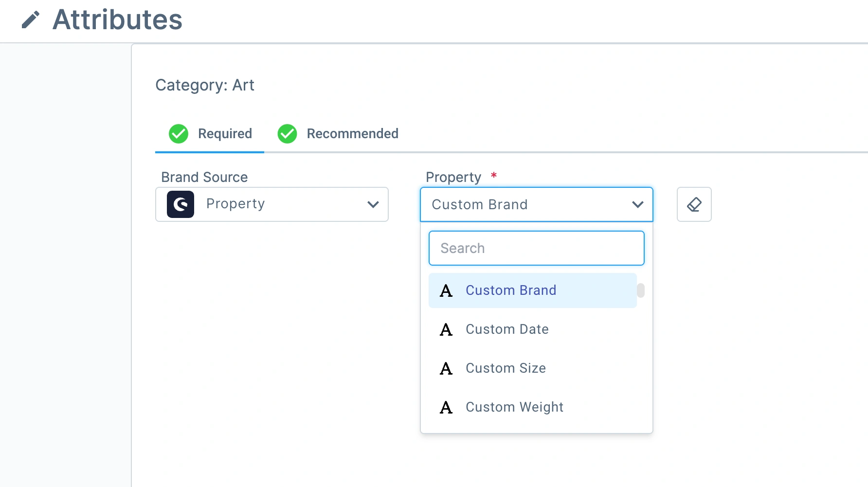Select the Custom Date option
This screenshot has height=487, width=868.
[x=507, y=329]
